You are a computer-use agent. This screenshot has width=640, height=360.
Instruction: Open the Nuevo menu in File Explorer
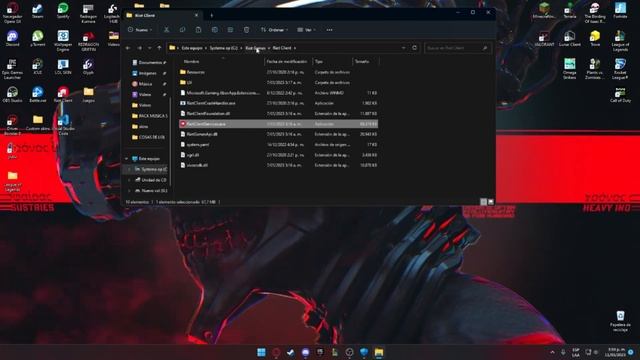point(140,30)
